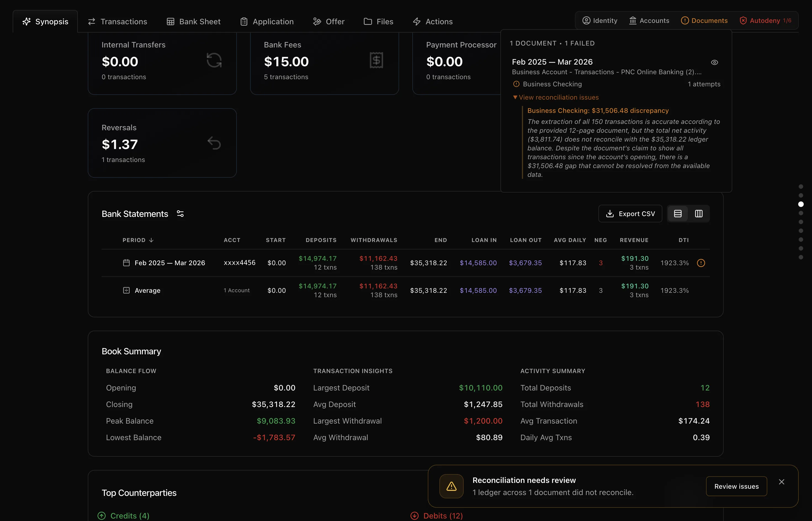This screenshot has width=812, height=521.
Task: Preview the failed document with eye icon
Action: click(714, 62)
